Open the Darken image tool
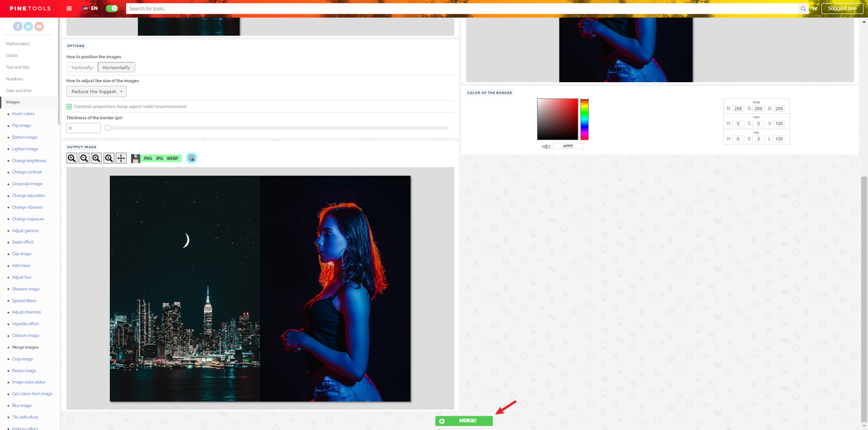868x430 pixels. point(24,137)
